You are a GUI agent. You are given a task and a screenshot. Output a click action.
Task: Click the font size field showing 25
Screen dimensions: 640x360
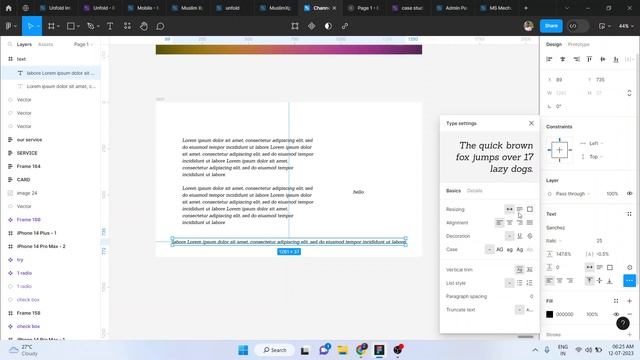point(599,241)
